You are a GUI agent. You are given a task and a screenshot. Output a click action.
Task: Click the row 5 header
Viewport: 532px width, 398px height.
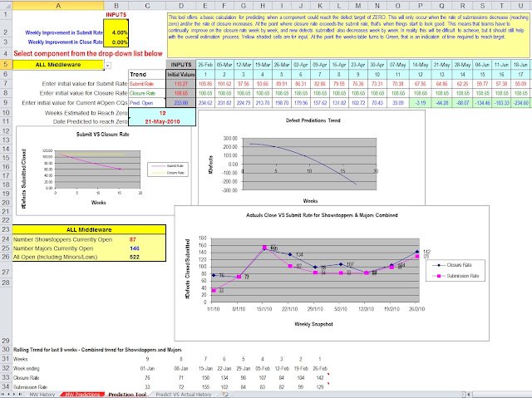(x=6, y=65)
